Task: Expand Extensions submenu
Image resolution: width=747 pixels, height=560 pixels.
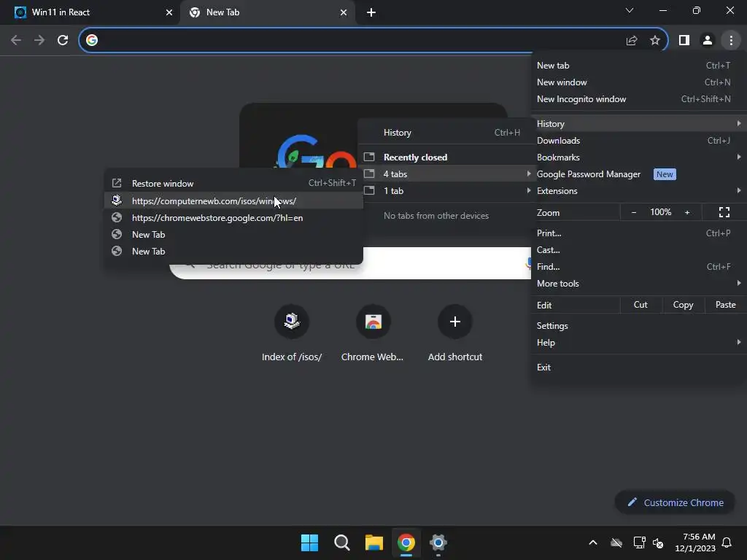Action: click(638, 191)
